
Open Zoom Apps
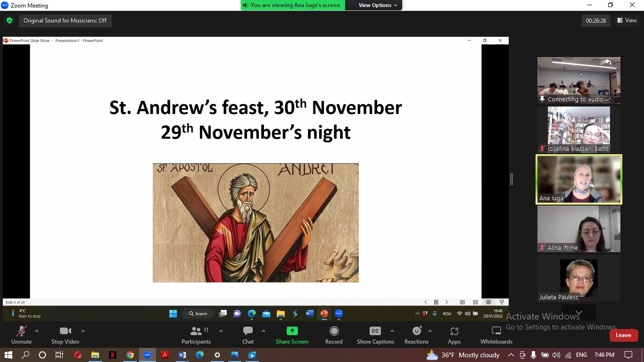(x=454, y=335)
